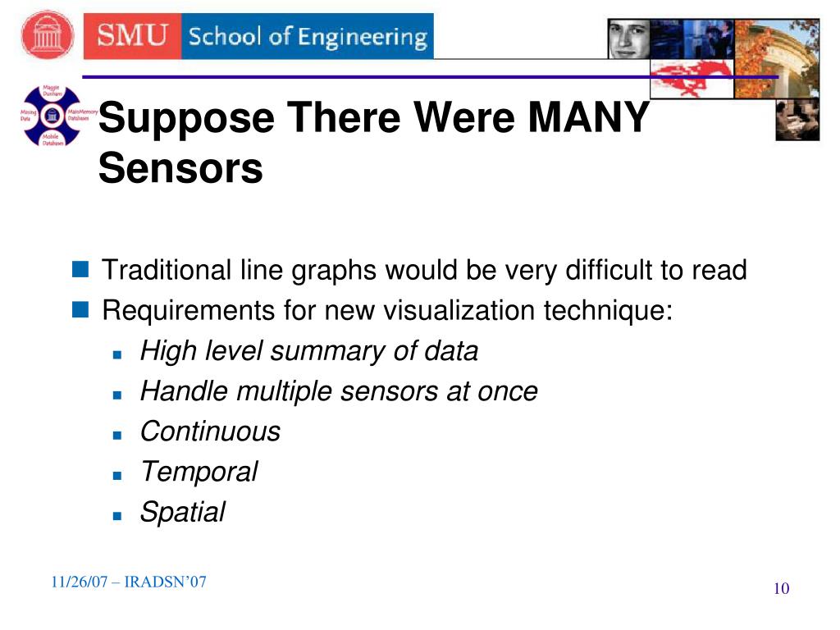Click the blue School of Engineering banner

click(x=308, y=36)
